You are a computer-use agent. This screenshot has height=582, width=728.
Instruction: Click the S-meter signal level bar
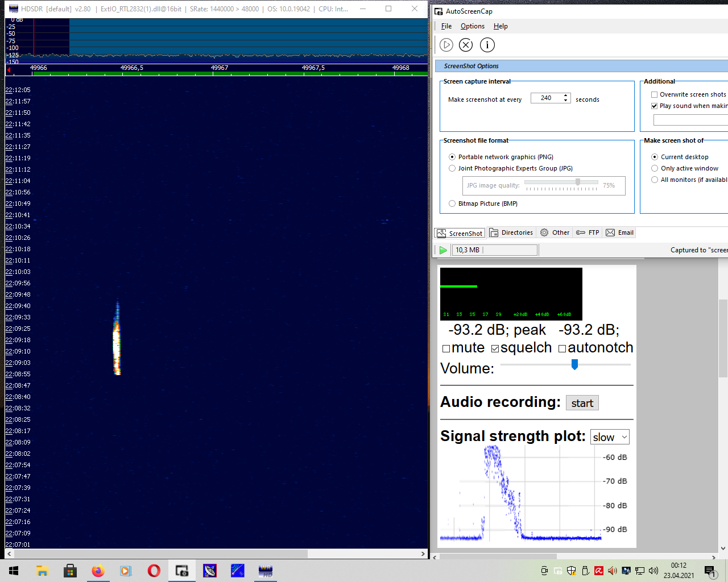[458, 286]
